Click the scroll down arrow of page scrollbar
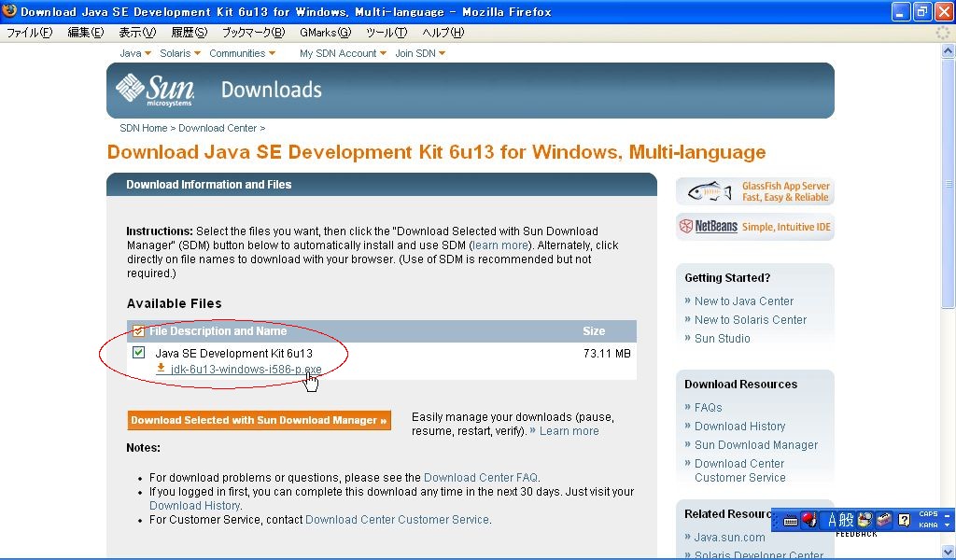The height and width of the screenshot is (560, 956). (x=949, y=552)
